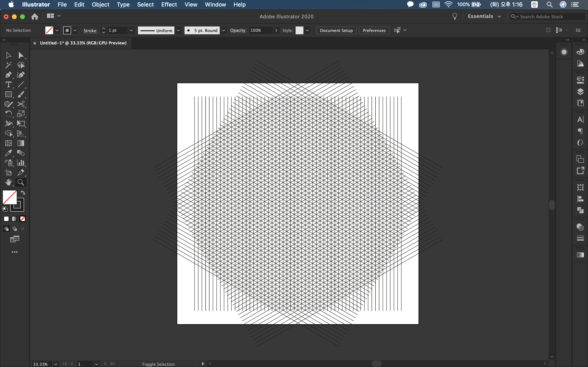Select the Scissors tool
Image resolution: width=588 pixels, height=367 pixels.
21,104
